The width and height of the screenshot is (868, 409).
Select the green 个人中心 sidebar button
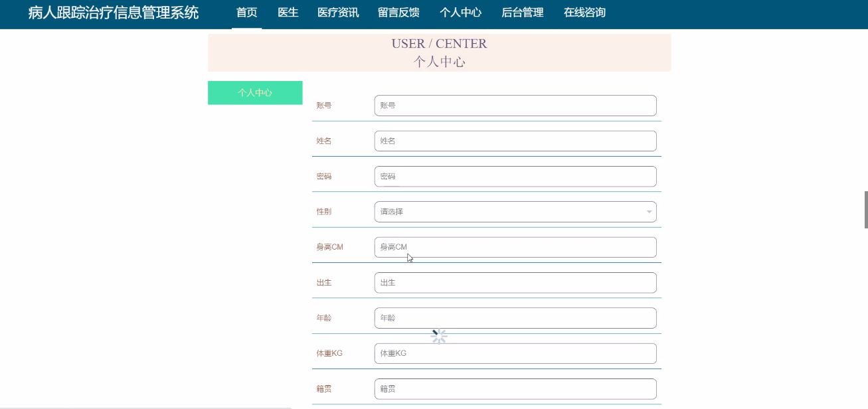255,93
